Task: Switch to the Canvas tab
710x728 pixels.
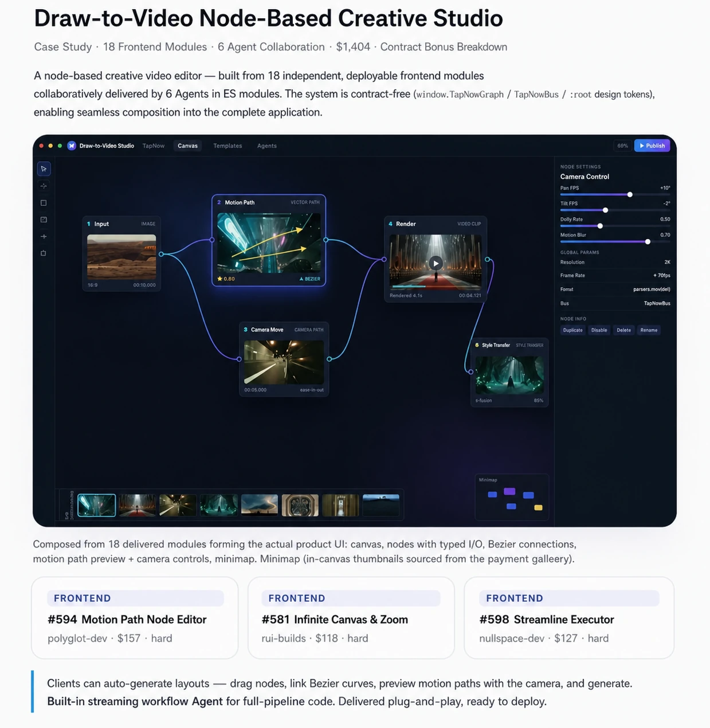Action: (x=187, y=146)
